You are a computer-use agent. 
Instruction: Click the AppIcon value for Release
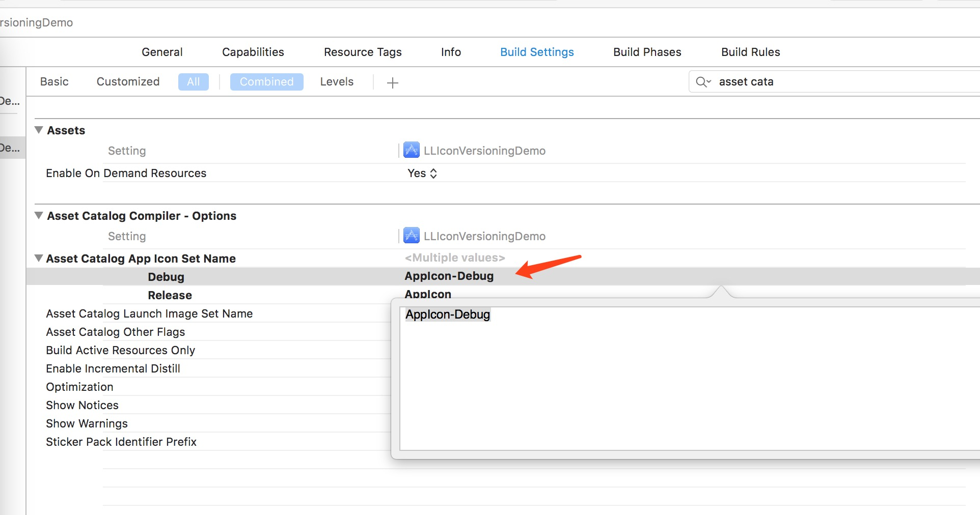pyautogui.click(x=428, y=294)
